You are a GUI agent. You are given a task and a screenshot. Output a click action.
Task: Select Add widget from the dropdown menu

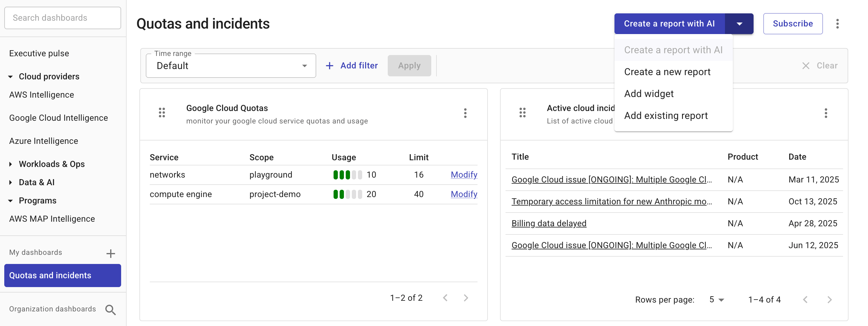[649, 94]
